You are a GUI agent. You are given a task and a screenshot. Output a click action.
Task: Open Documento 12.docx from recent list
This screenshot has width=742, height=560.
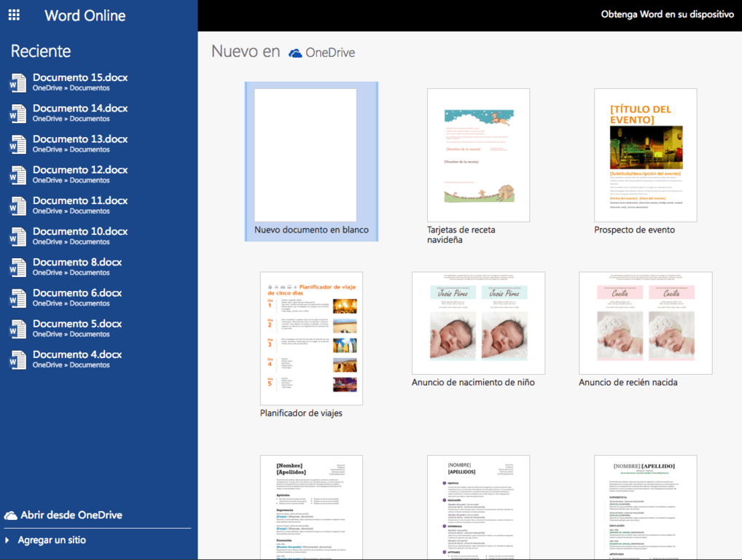[x=80, y=170]
